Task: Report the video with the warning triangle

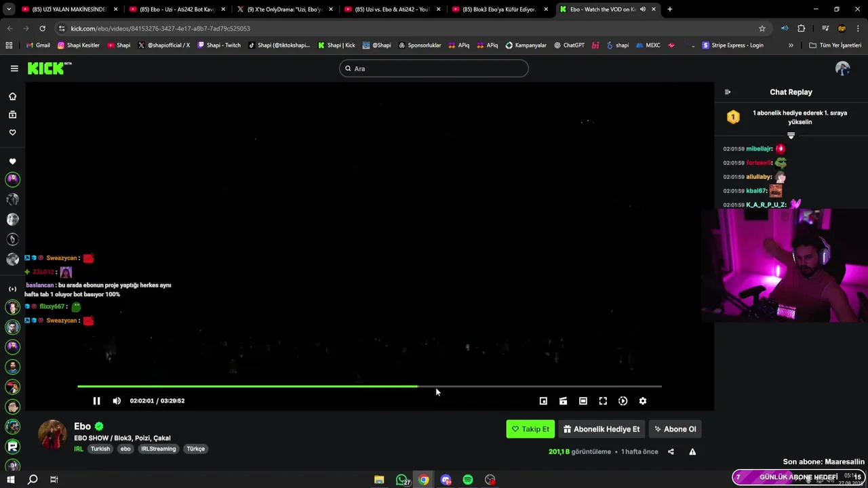Action: pos(692,451)
